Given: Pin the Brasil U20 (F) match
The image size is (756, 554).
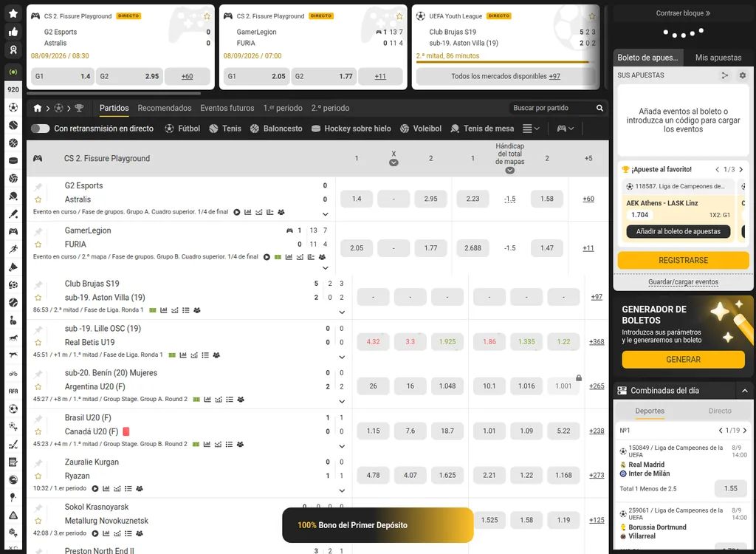Looking at the screenshot, I should click(x=38, y=418).
